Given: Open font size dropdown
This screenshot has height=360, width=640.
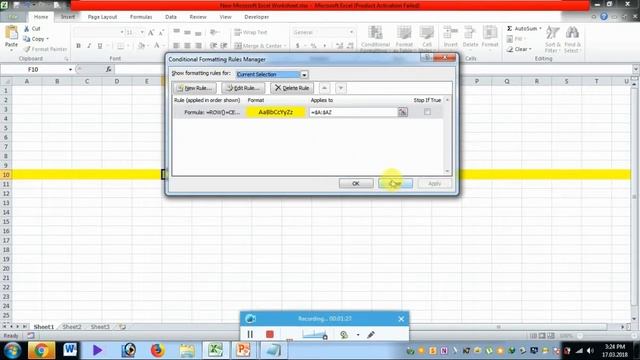Looking at the screenshot, I should [x=142, y=32].
